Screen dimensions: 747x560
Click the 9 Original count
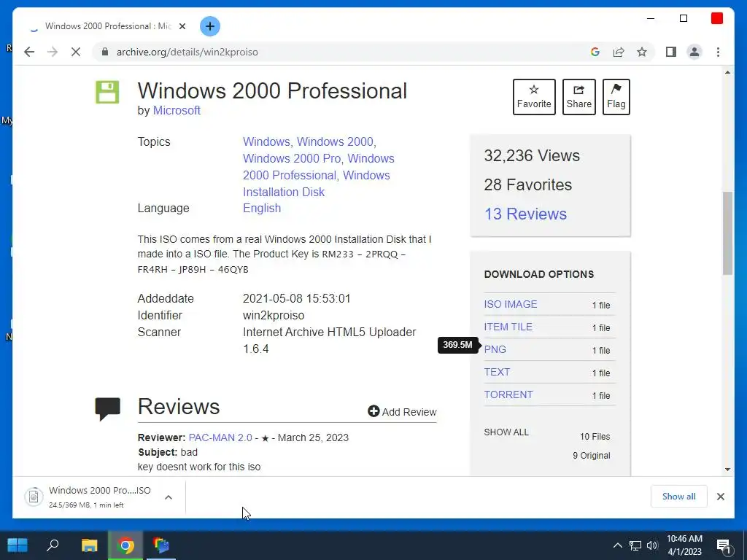591,456
